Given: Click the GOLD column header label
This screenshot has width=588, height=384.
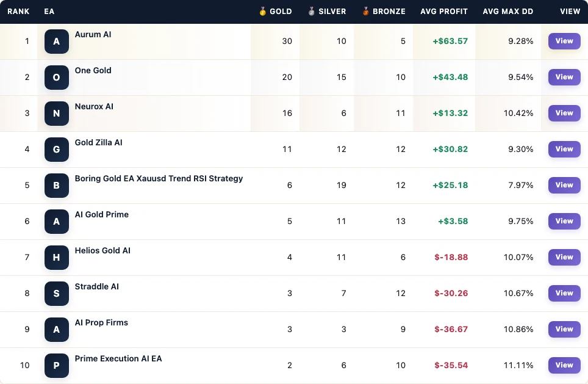Looking at the screenshot, I should pos(281,12).
